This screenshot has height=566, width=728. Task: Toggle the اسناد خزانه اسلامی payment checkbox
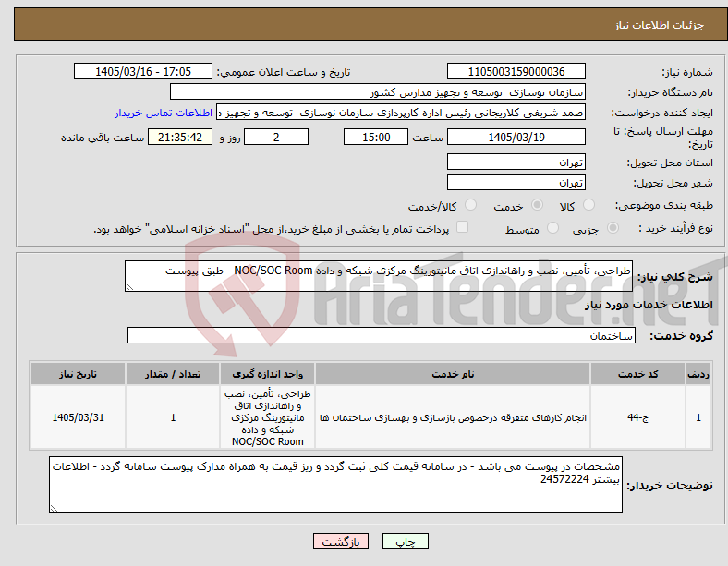[463, 227]
